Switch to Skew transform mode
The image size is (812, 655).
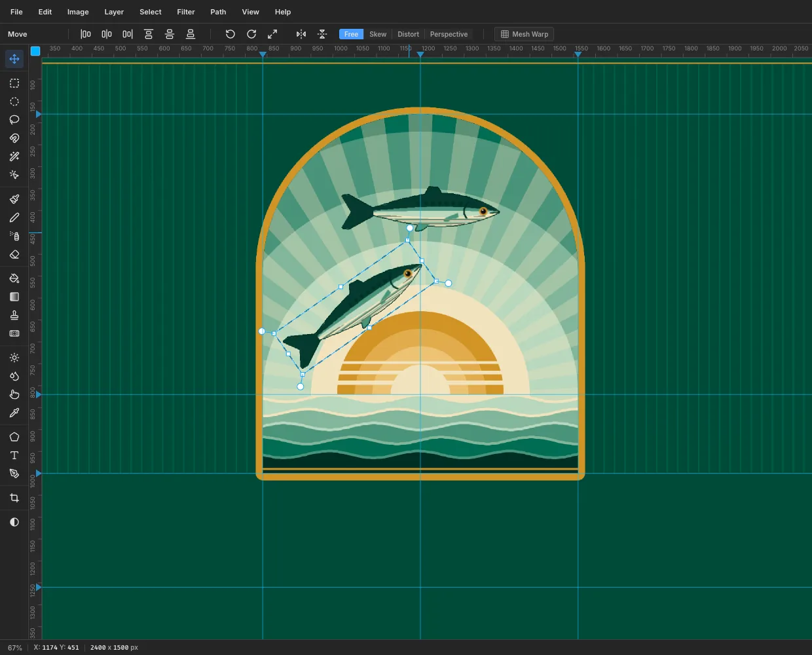(378, 34)
